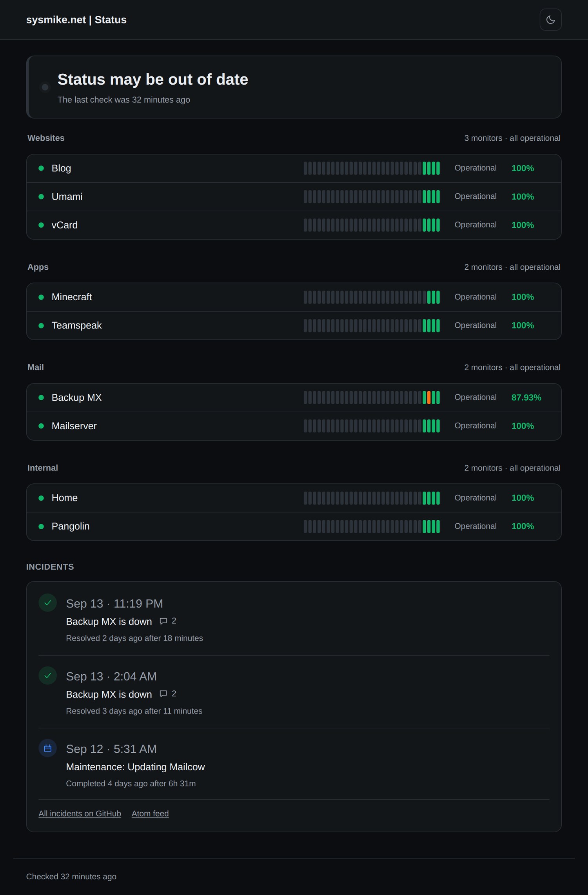Click the Status may be out of date heading
This screenshot has width=588, height=895.
click(153, 80)
